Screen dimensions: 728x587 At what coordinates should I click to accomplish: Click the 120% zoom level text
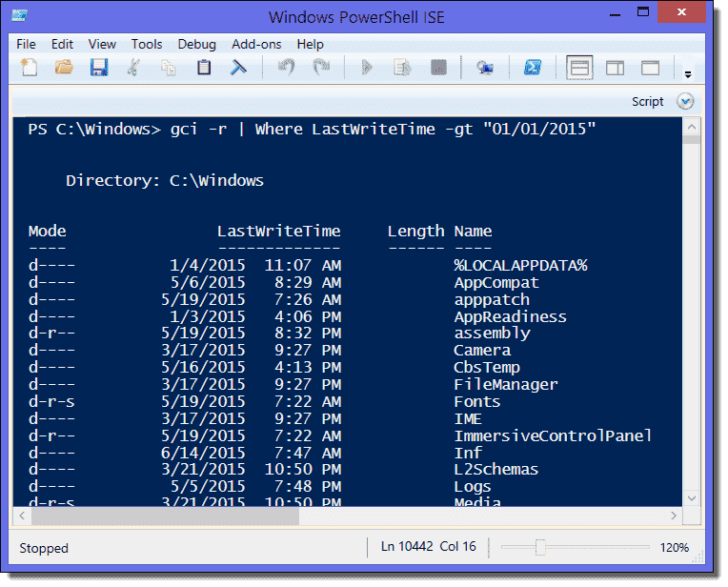[x=674, y=548]
